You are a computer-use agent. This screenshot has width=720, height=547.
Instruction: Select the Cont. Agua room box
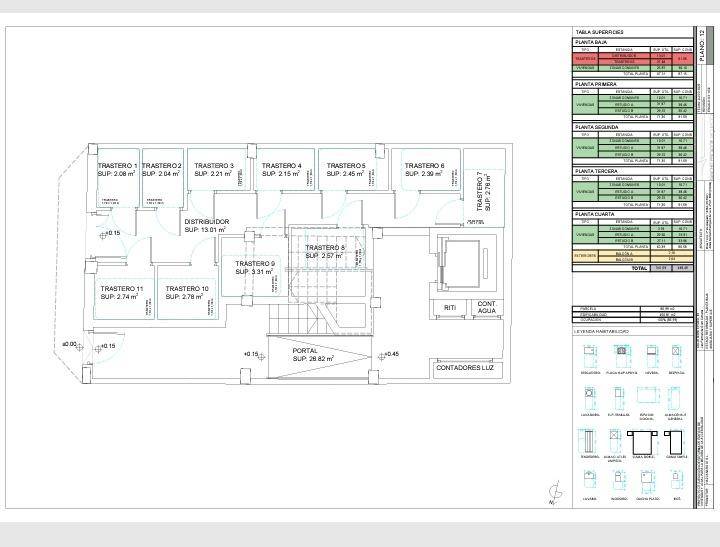click(x=485, y=307)
